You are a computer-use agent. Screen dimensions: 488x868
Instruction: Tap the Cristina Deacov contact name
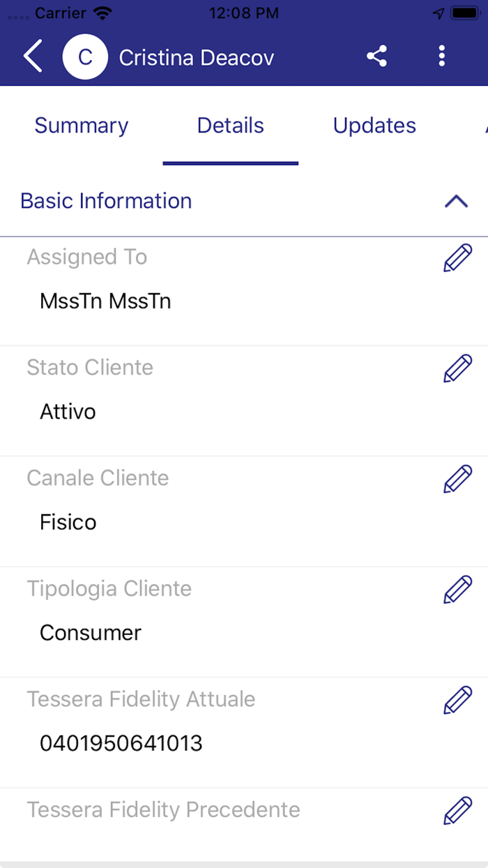click(197, 57)
